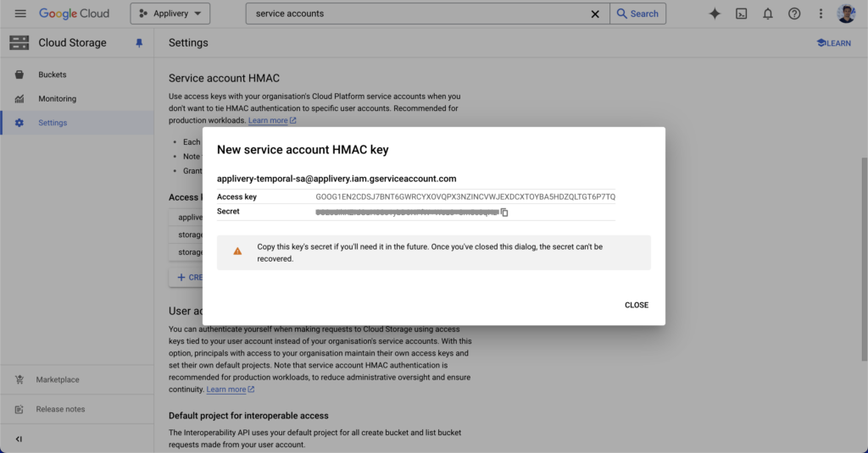Click the Buckets bucket icon
Viewport: 868px width, 453px height.
click(x=19, y=75)
